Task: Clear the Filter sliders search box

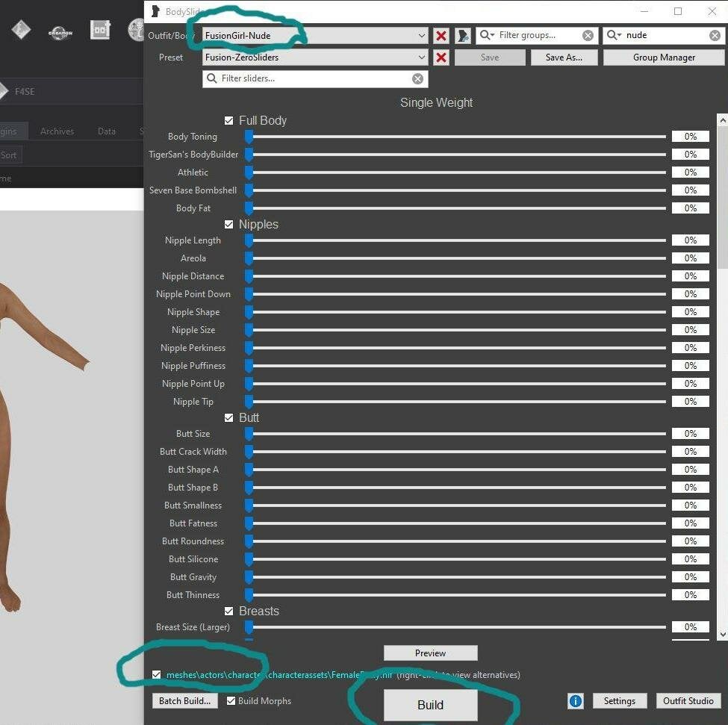Action: pyautogui.click(x=418, y=79)
